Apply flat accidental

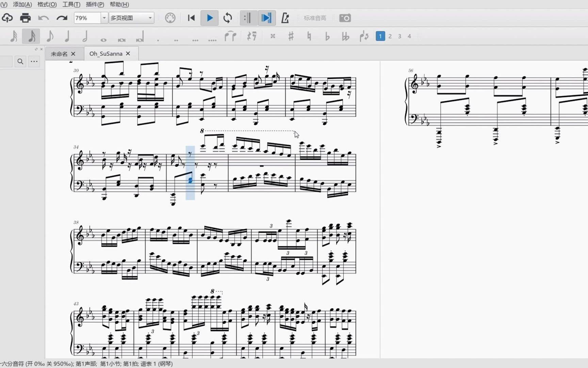(327, 36)
